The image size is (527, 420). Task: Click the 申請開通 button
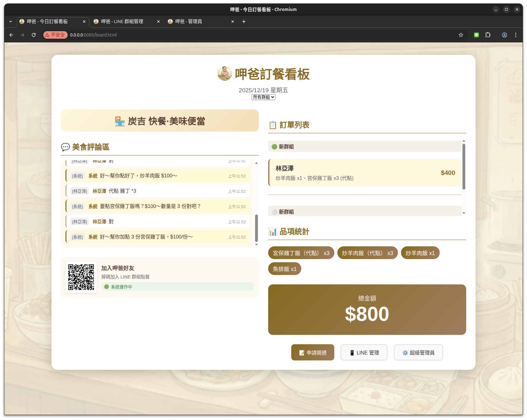pyautogui.click(x=312, y=352)
